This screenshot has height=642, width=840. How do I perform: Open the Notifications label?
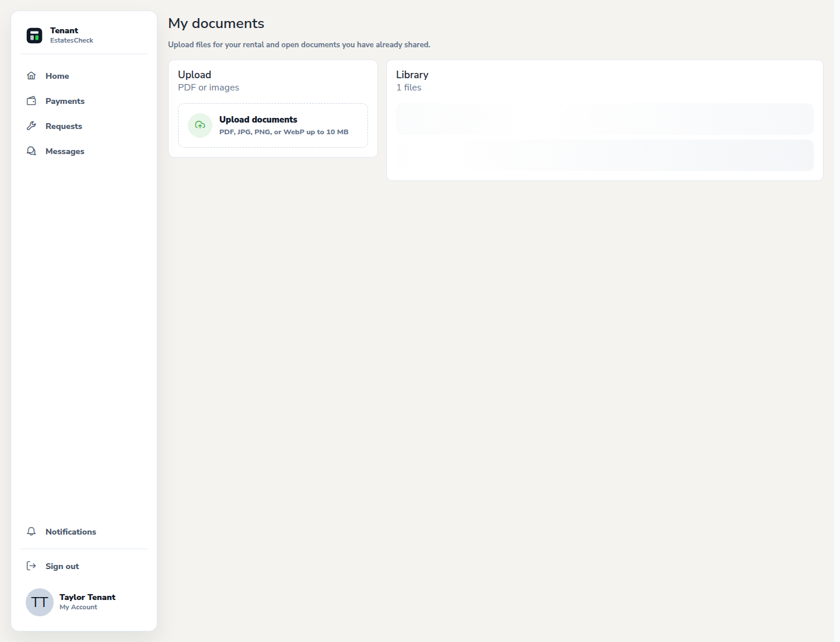[71, 532]
